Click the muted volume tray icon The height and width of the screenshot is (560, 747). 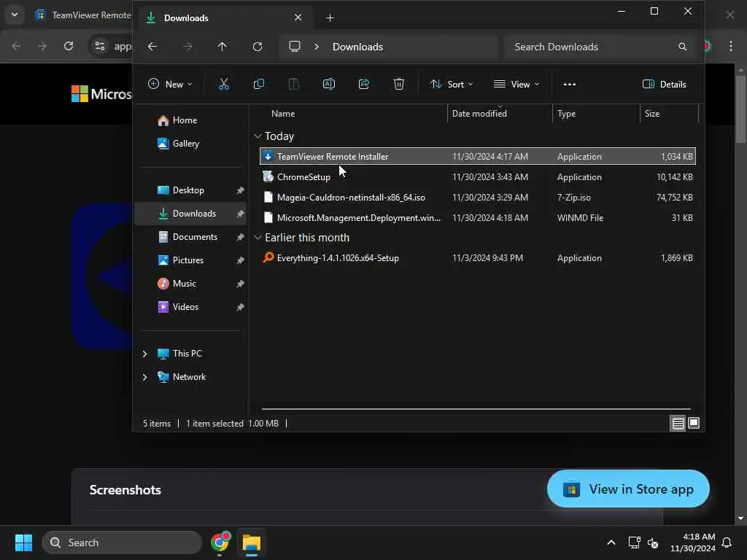point(653,542)
